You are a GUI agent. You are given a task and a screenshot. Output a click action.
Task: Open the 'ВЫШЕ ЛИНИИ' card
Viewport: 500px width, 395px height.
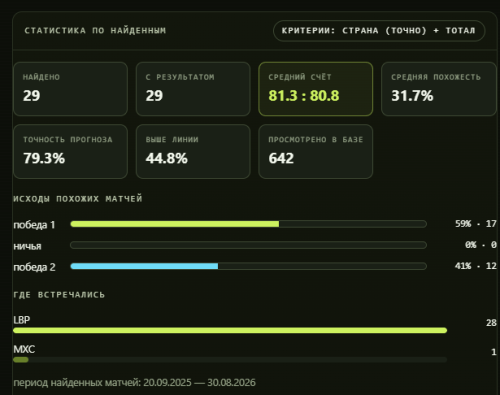(193, 152)
